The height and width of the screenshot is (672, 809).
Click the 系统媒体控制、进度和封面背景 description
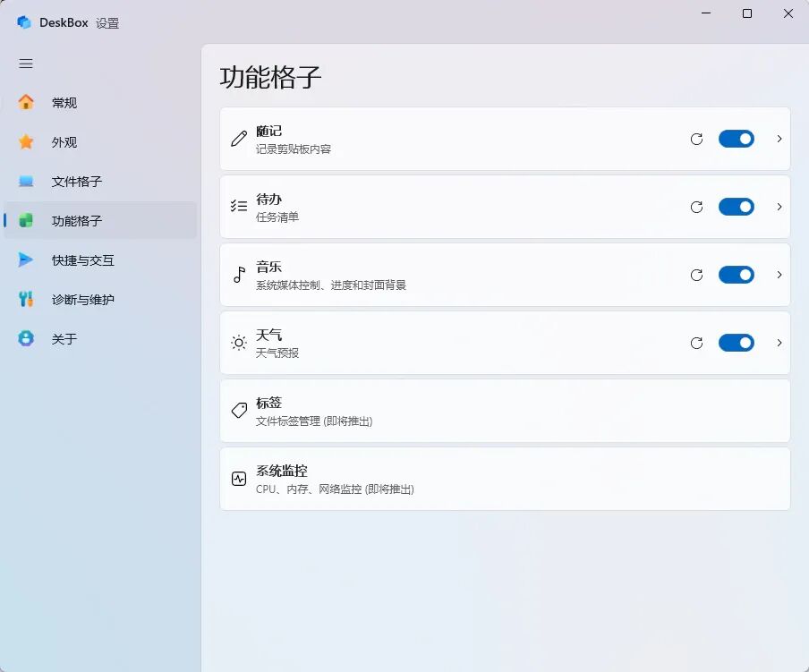coord(331,285)
